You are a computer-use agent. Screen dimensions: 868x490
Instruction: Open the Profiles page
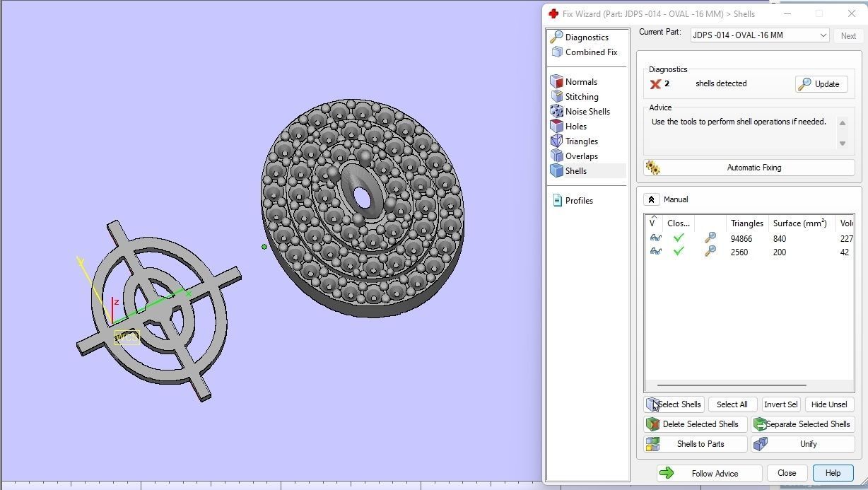573,200
